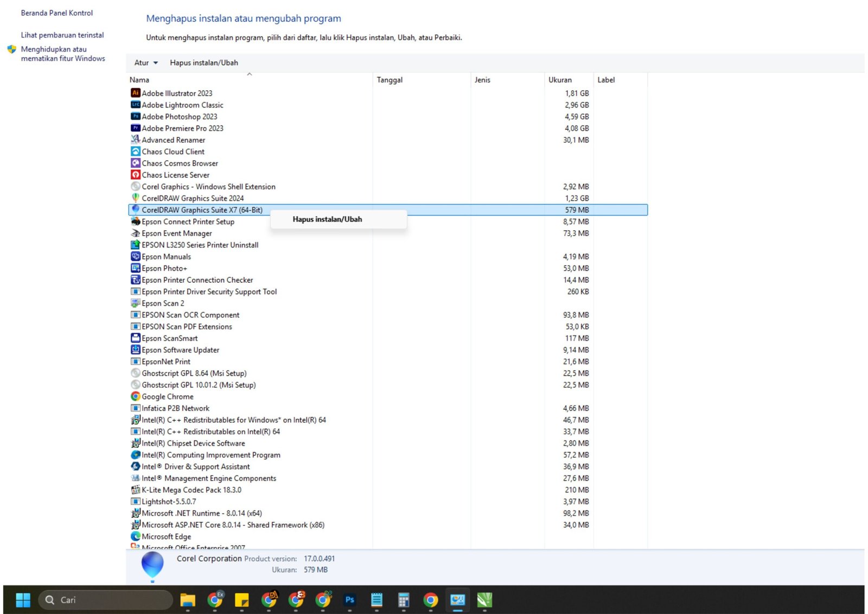This screenshot has height=614, width=868.
Task: Open Menghidupkan atau mematikan fitur Windows
Action: tap(63, 54)
